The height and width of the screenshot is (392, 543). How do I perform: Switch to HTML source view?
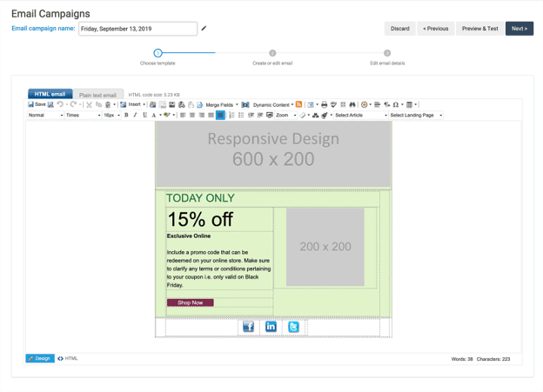[68, 358]
